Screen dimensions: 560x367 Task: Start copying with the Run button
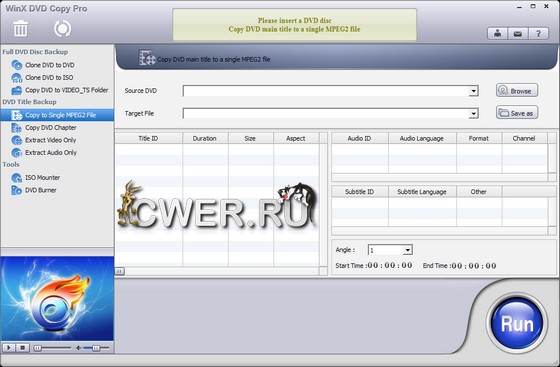[517, 323]
